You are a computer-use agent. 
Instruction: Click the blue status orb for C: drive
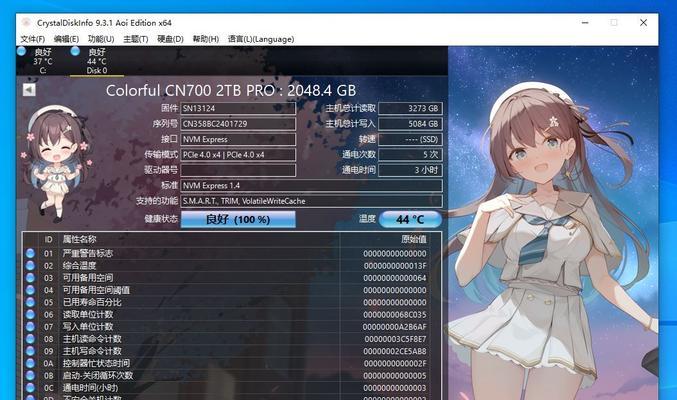tap(22, 51)
